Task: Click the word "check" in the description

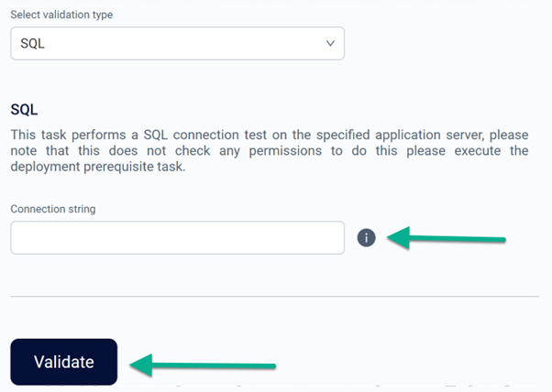Action: click(x=193, y=151)
